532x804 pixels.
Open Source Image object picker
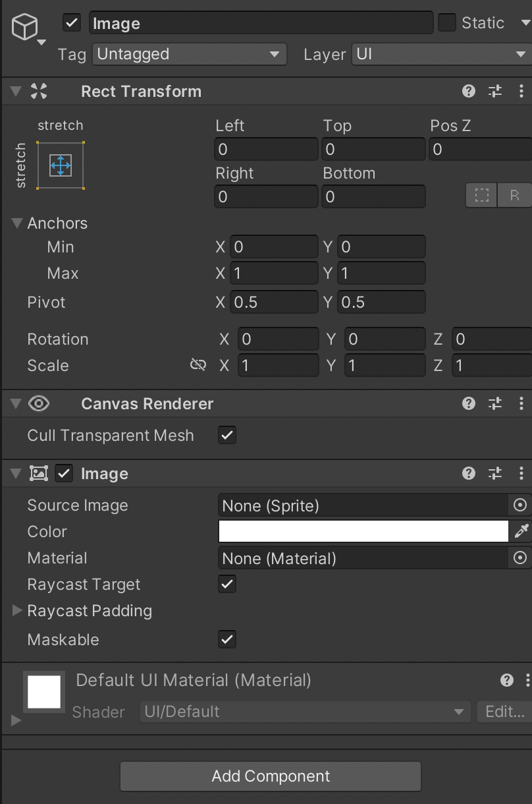click(x=520, y=505)
